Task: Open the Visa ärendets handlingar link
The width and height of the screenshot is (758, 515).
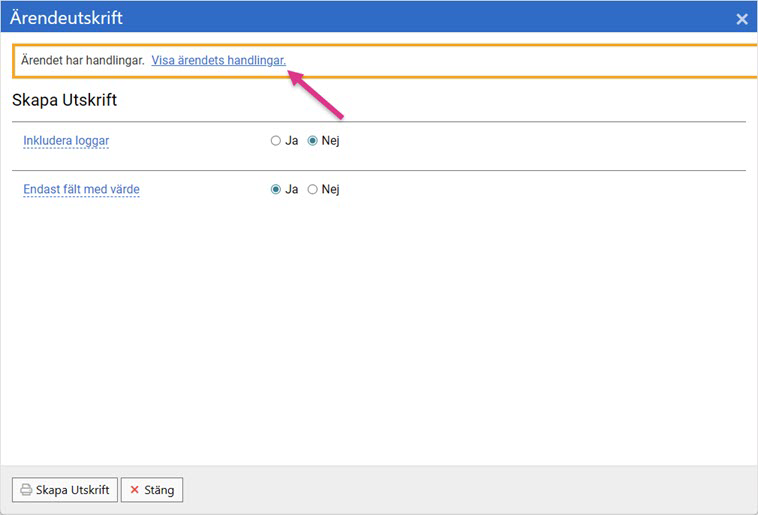Action: (x=218, y=61)
